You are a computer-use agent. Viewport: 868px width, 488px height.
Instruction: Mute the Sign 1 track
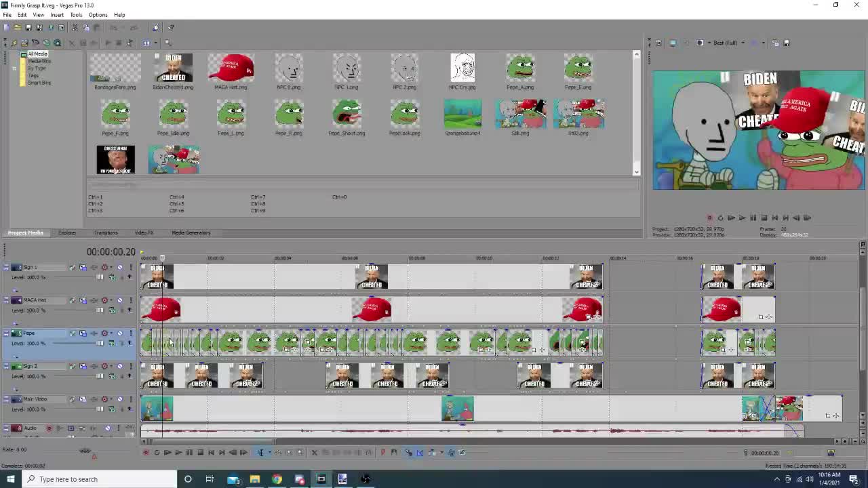120,267
